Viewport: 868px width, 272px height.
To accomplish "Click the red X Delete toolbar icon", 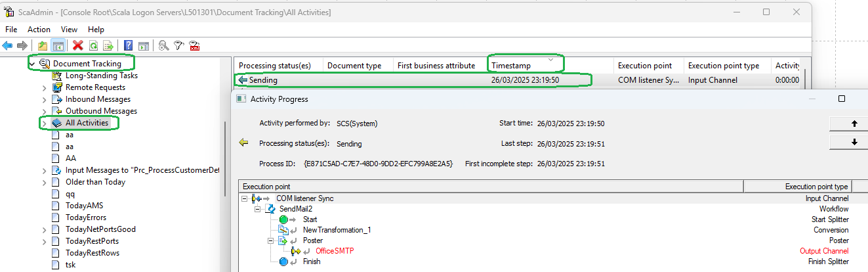I will [x=77, y=45].
